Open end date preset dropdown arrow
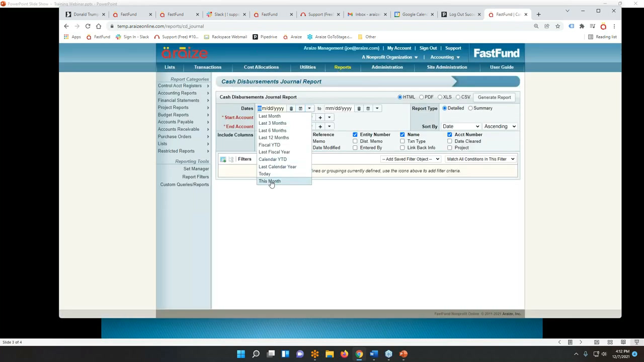644x362 pixels. click(x=377, y=109)
